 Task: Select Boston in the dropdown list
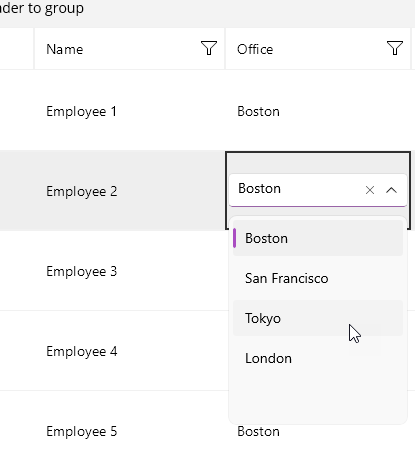[318, 238]
